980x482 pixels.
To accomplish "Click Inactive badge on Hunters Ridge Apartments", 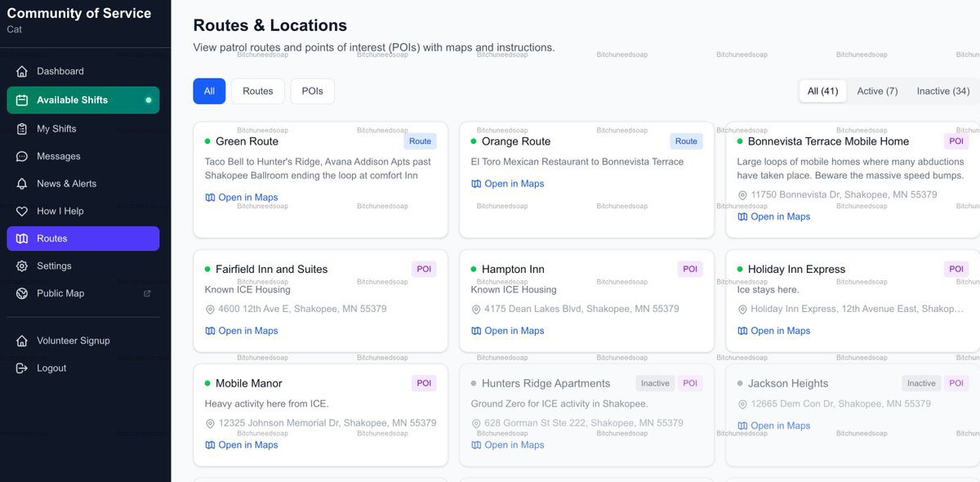I will coord(655,384).
